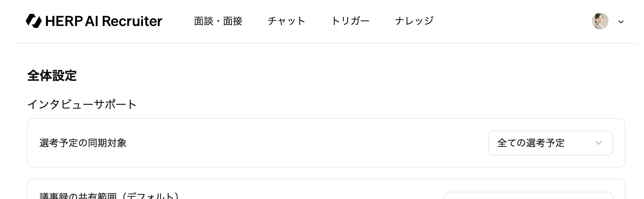Viewport: 644px width, 199px height.
Task: Click the user profile avatar photo
Action: 600,21
